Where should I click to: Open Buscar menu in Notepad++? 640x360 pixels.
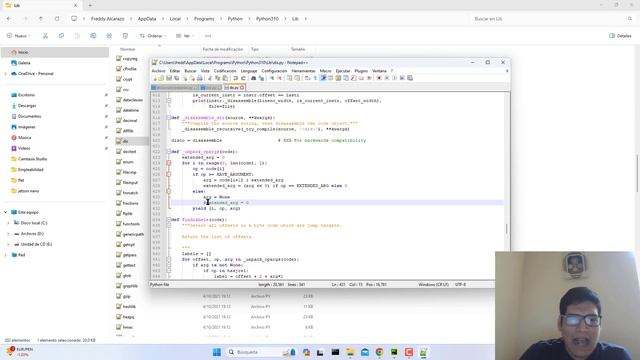pos(190,71)
